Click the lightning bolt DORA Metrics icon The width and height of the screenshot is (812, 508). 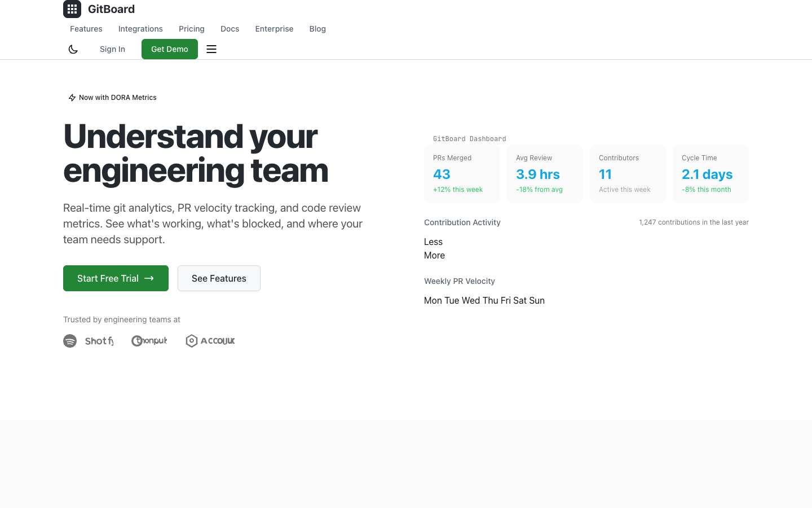(72, 98)
